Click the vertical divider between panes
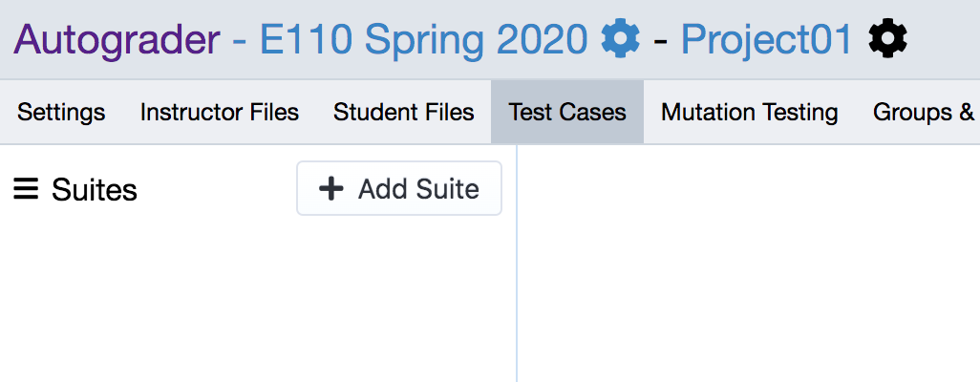The height and width of the screenshot is (382, 980). coord(517,267)
